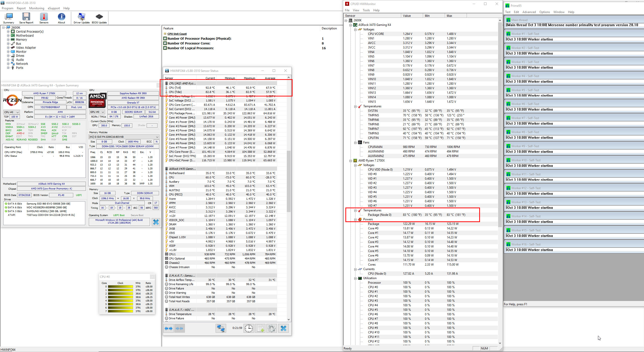Click the network monitors icon in Sensor Status
The image size is (644, 352).
(x=221, y=328)
